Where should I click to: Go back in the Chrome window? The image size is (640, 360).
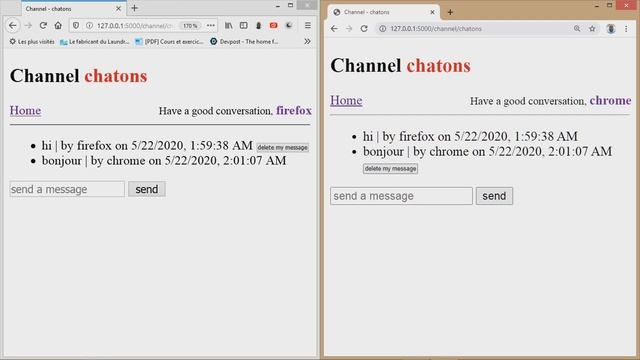tap(334, 29)
